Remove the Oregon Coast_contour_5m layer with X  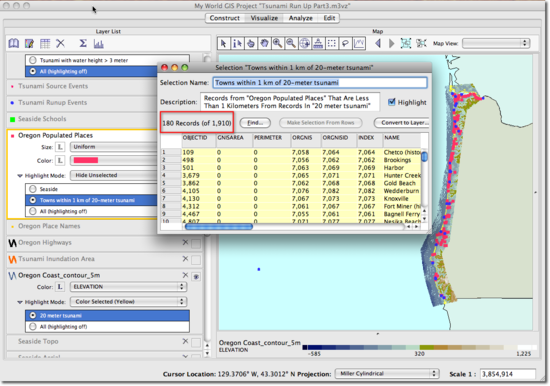[x=185, y=275]
